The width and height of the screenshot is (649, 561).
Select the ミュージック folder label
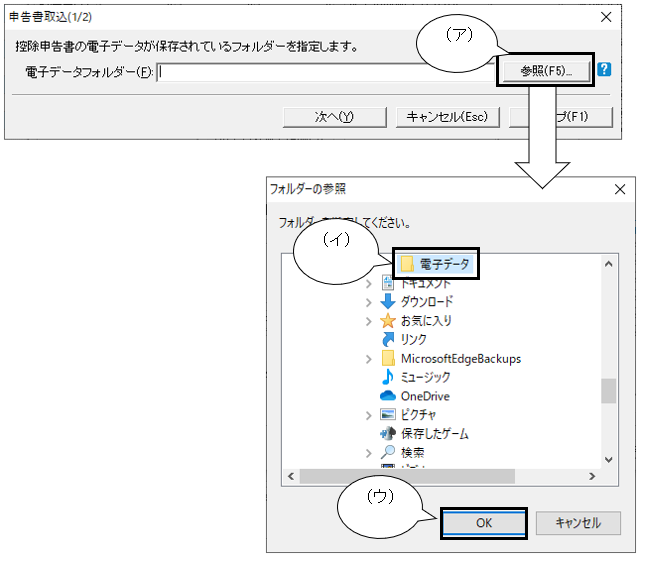pyautogui.click(x=425, y=377)
